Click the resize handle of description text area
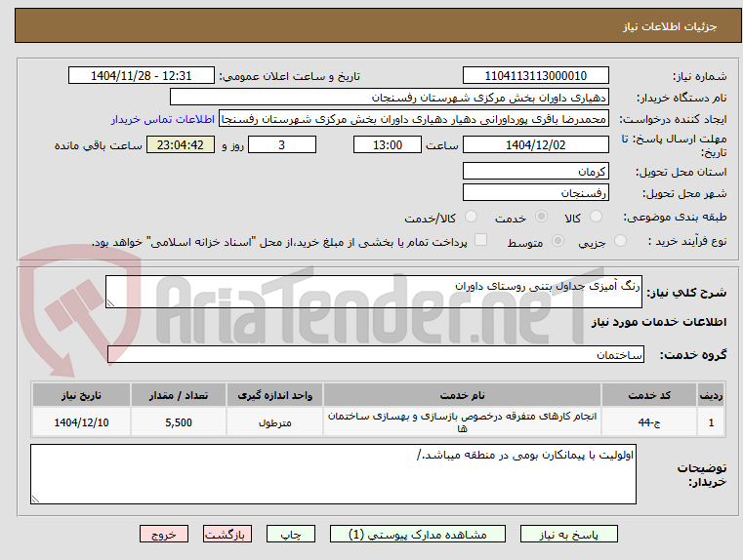Viewport: 743px width, 560px height. pos(110,303)
